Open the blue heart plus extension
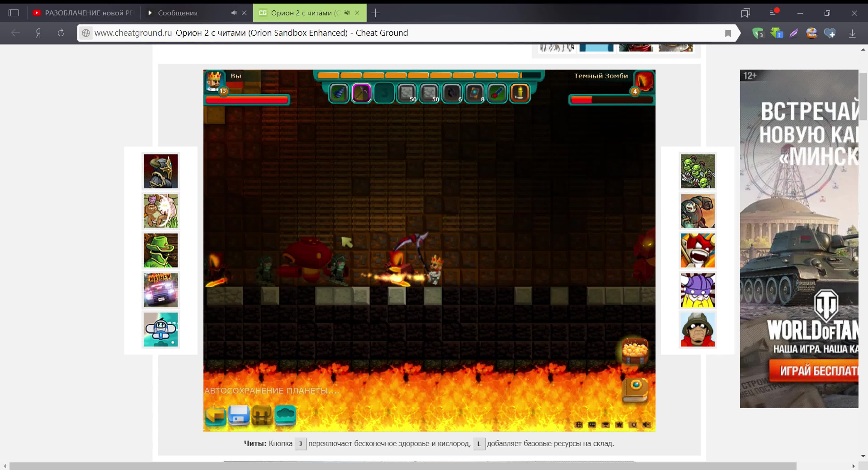Image resolution: width=868 pixels, height=470 pixels. [830, 33]
